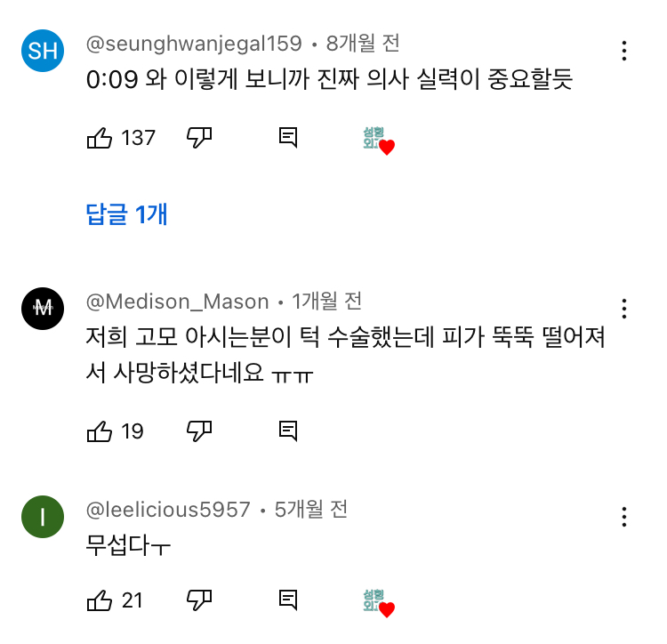Open @Medison_Mason's channel via username
667x644 pixels.
177,301
